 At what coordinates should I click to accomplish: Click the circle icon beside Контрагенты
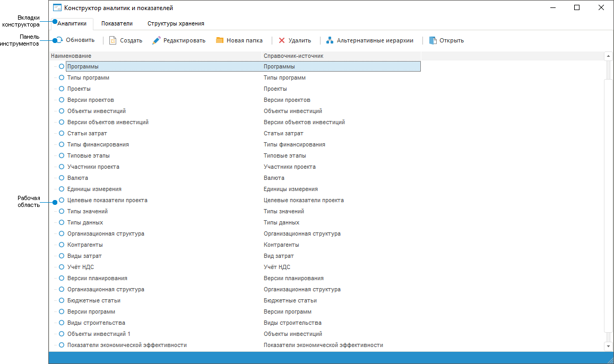(62, 245)
